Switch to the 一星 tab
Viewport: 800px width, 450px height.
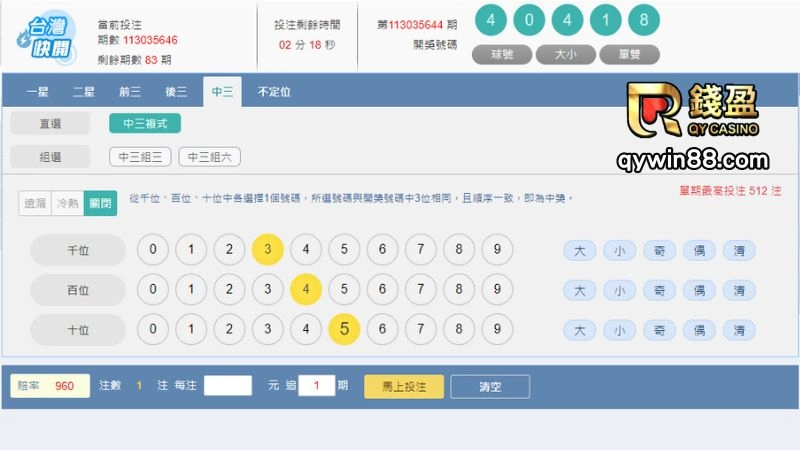pyautogui.click(x=38, y=92)
